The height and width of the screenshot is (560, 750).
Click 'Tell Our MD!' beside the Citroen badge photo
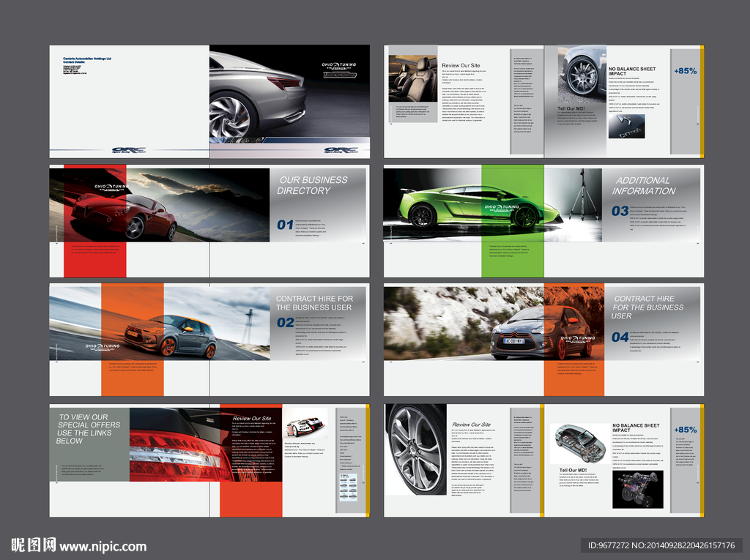pyautogui.click(x=571, y=108)
